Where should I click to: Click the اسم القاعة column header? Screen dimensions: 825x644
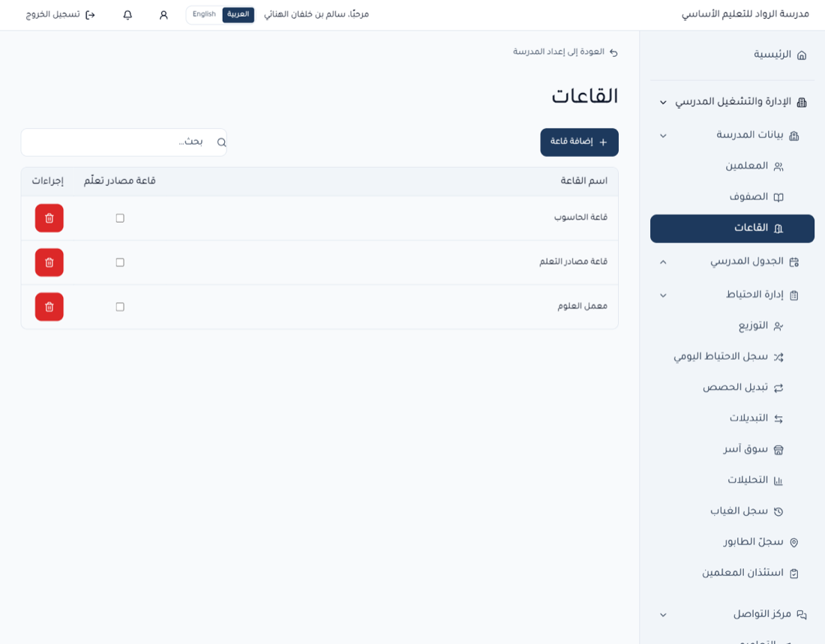coord(584,181)
